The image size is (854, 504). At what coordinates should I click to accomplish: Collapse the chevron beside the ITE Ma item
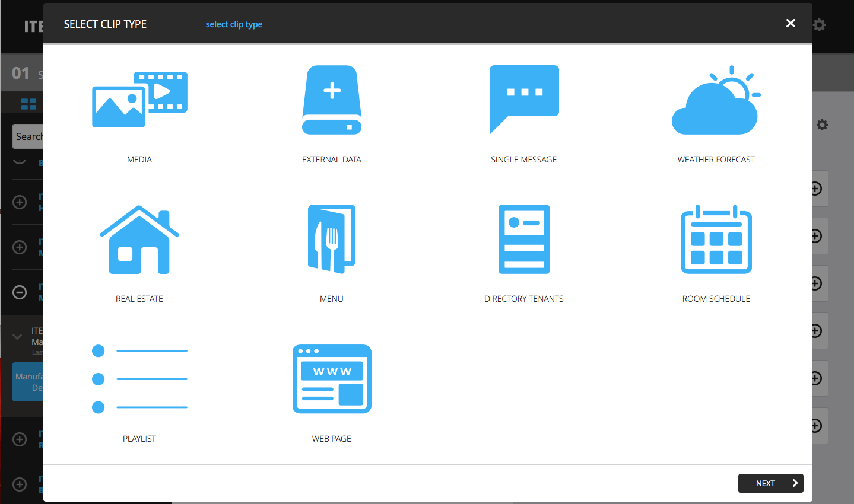click(17, 337)
